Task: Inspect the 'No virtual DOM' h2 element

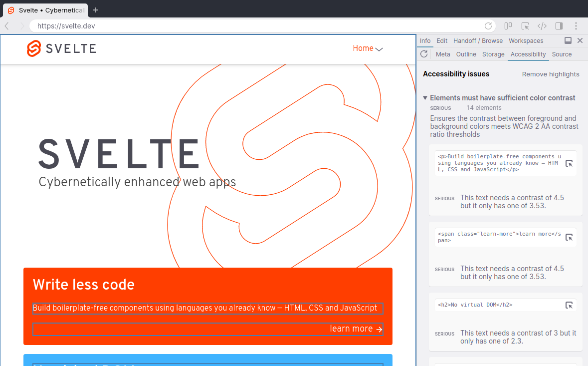Action: [569, 305]
